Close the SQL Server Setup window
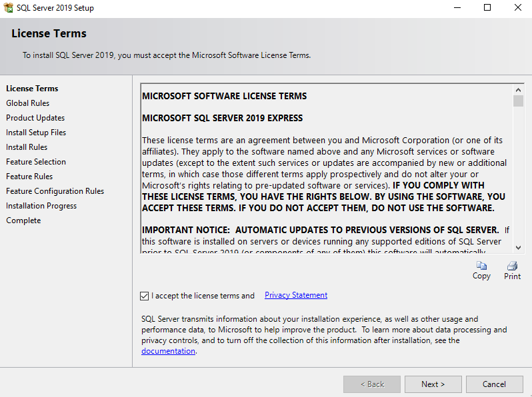532x397 pixels. coord(517,7)
